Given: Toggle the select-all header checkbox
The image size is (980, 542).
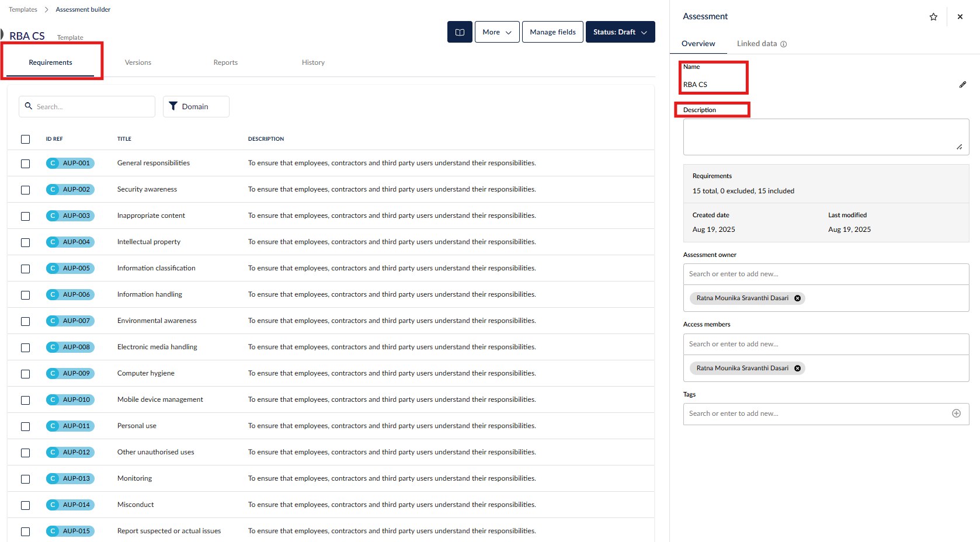Looking at the screenshot, I should (x=26, y=139).
